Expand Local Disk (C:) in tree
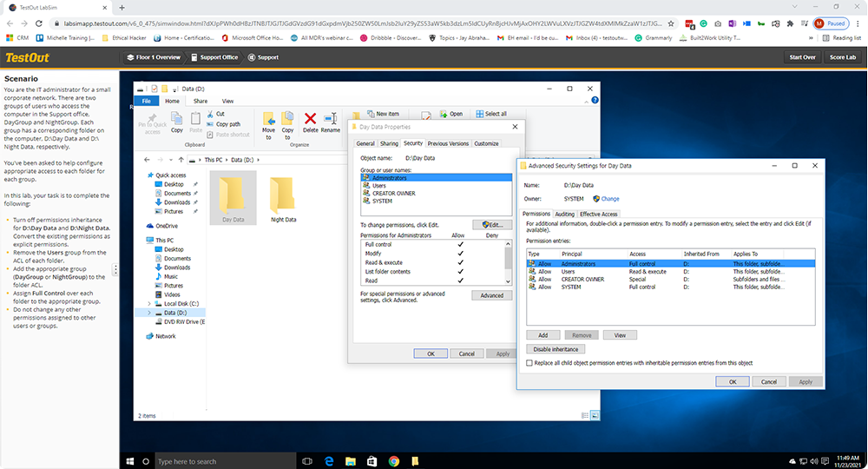868x469 pixels. (149, 303)
